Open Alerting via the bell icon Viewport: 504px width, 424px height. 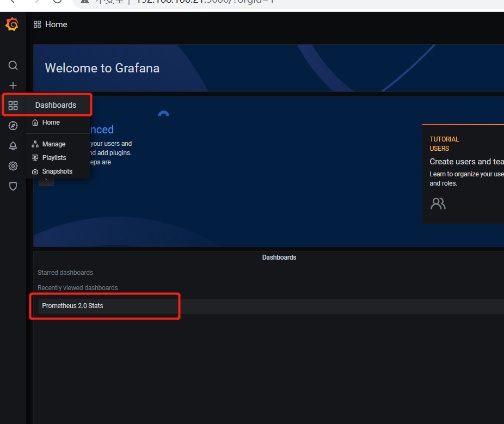13,146
